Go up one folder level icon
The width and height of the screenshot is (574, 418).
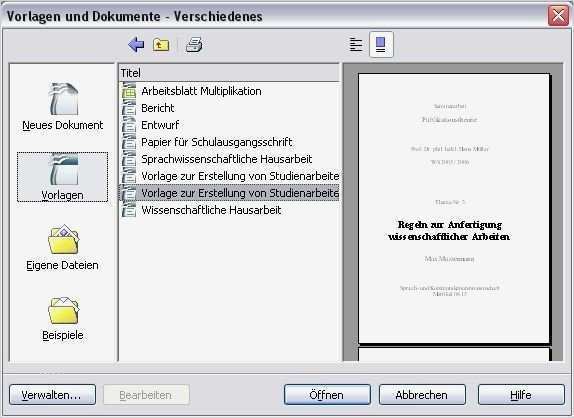(161, 45)
